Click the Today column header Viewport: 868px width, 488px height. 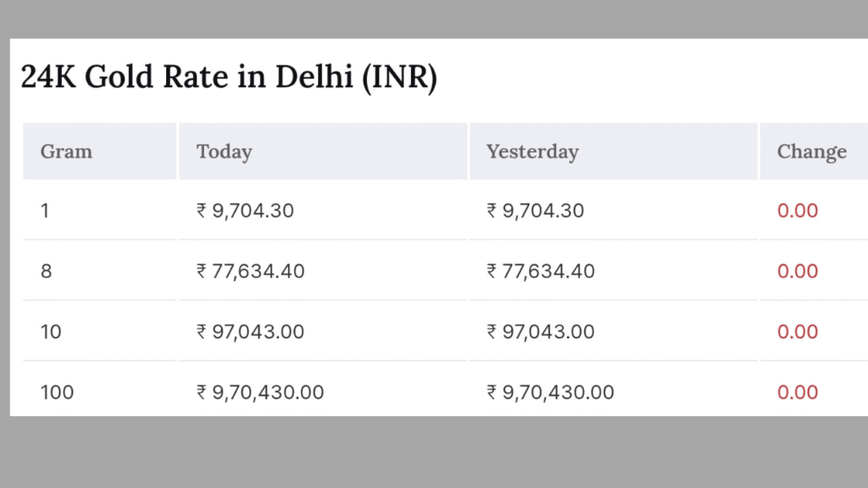point(224,152)
